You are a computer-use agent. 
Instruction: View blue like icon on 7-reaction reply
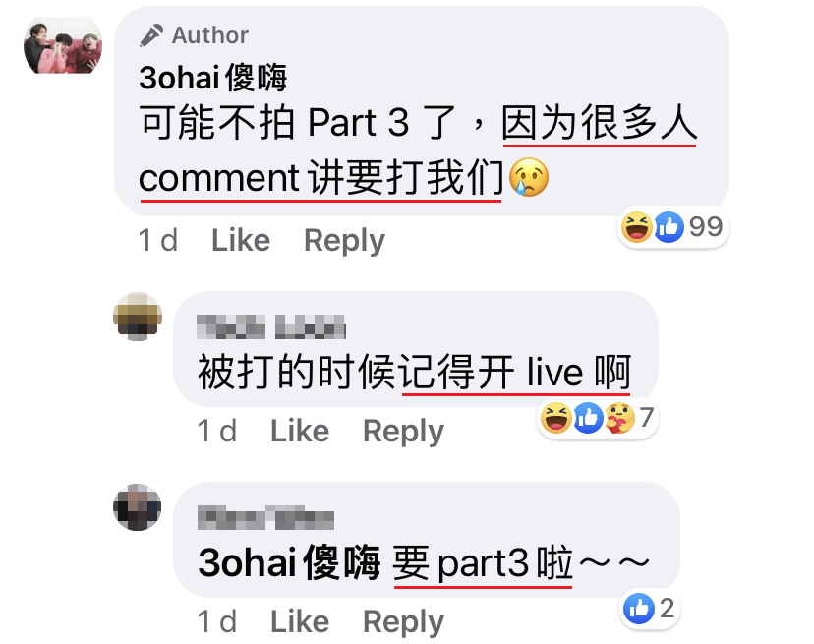coord(588,418)
